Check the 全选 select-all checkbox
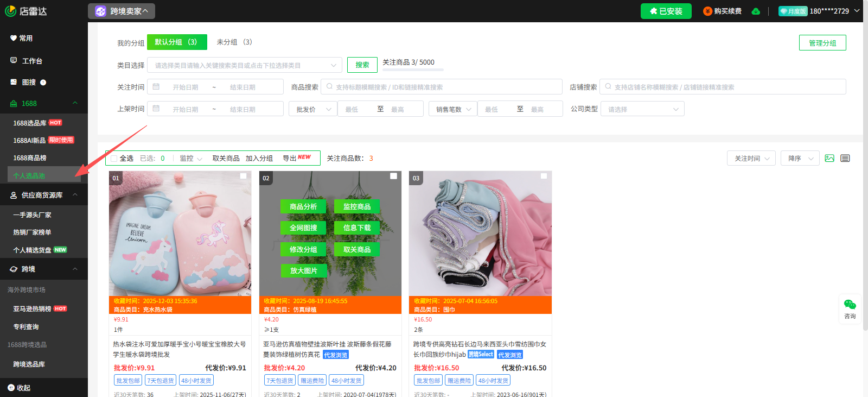 click(x=114, y=159)
